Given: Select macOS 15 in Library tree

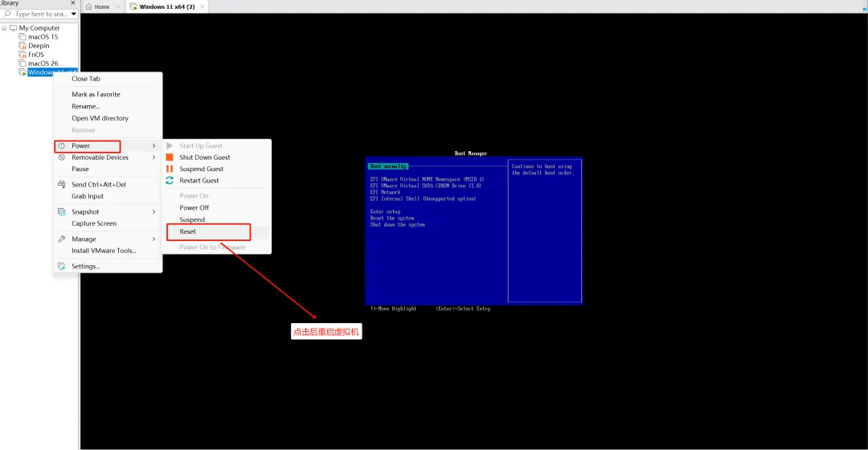Looking at the screenshot, I should 43,36.
